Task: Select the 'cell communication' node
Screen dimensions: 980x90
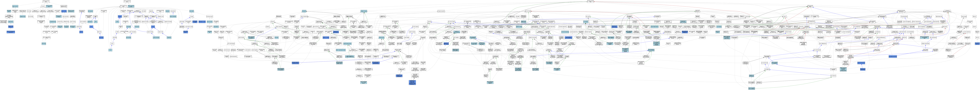Action: click(x=452, y=22)
